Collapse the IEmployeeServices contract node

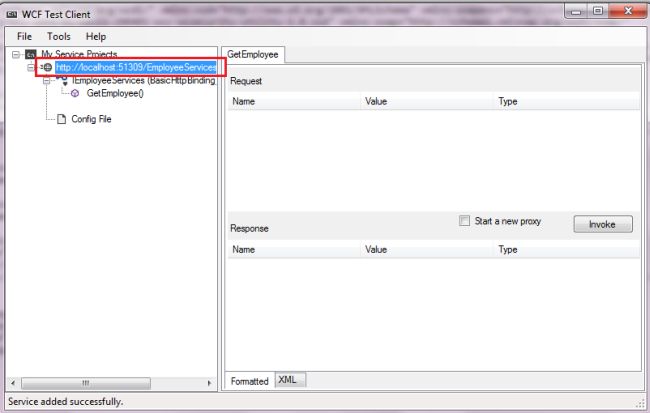coord(46,80)
